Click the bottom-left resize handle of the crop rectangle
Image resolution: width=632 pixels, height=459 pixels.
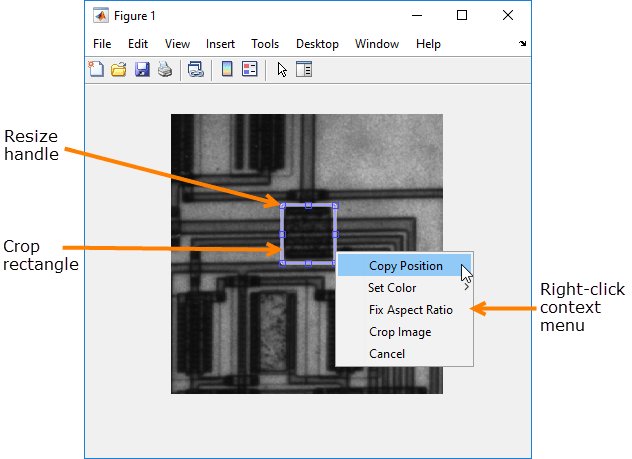[x=283, y=263]
